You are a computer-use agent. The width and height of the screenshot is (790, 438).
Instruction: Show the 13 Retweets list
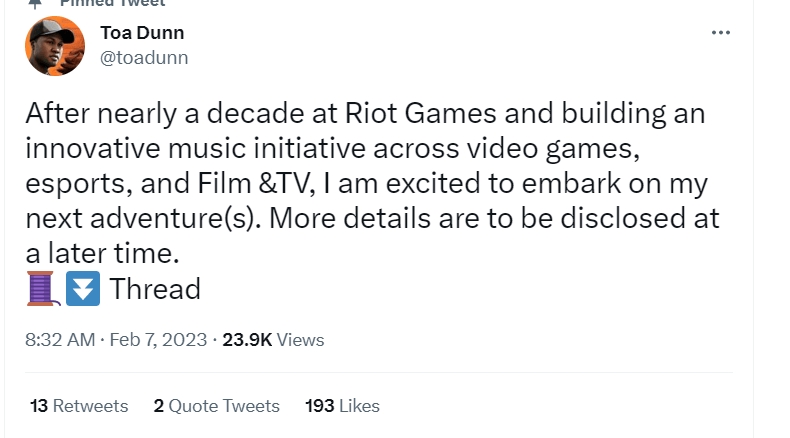pos(79,406)
